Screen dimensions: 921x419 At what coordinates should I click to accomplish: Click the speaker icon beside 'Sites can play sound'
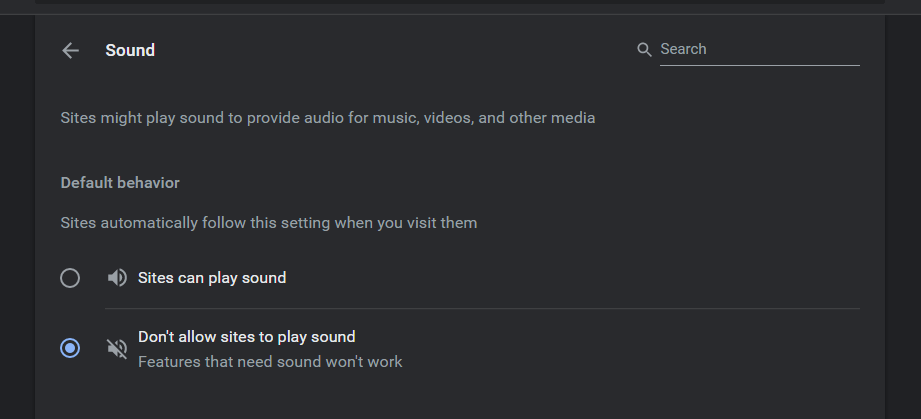point(117,278)
